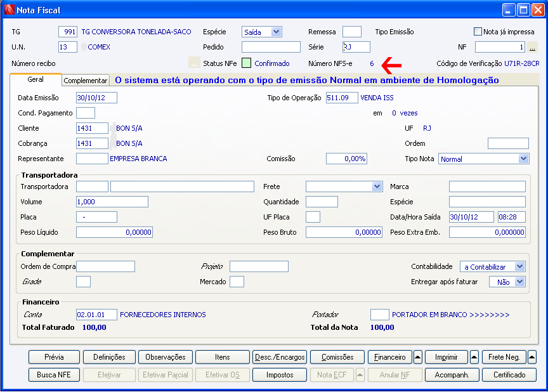
Task: Click the ellipsis button beside NF field
Action: [532, 48]
